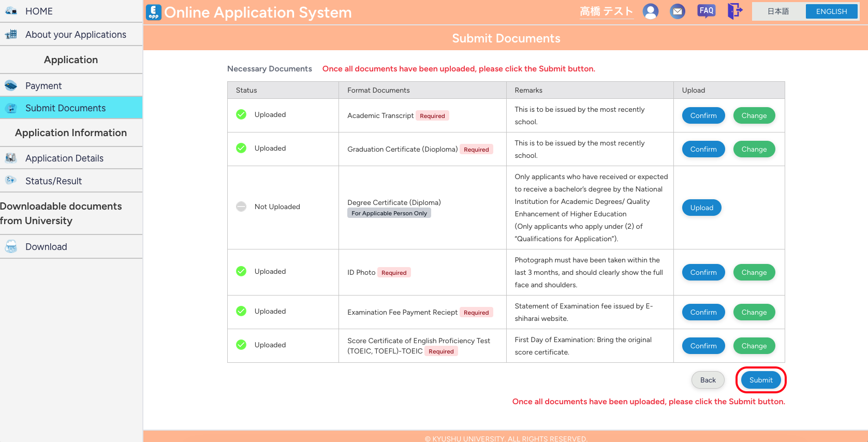Image resolution: width=868 pixels, height=442 pixels.
Task: Click the logout door icon
Action: (x=734, y=11)
